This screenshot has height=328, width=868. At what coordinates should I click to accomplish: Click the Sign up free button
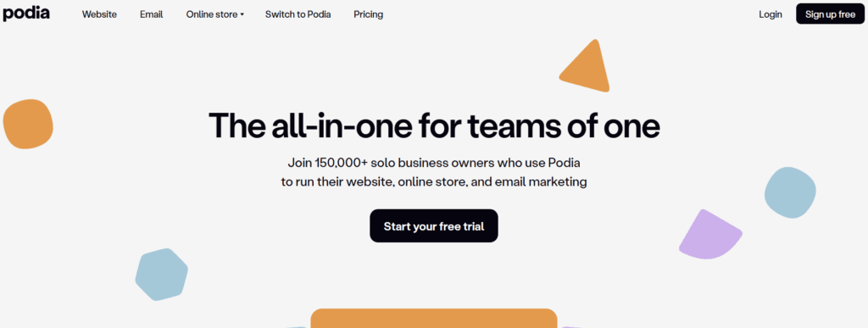830,14
